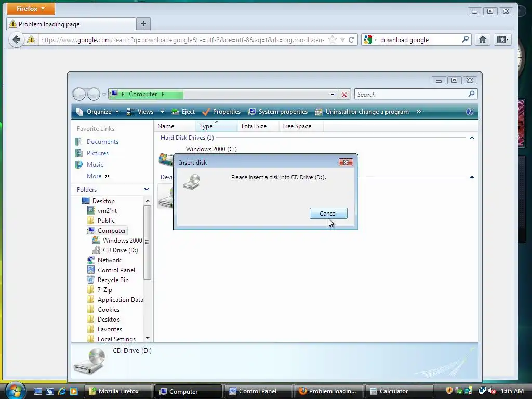Open the Views button in toolbar
The height and width of the screenshot is (399, 532).
[x=140, y=112]
